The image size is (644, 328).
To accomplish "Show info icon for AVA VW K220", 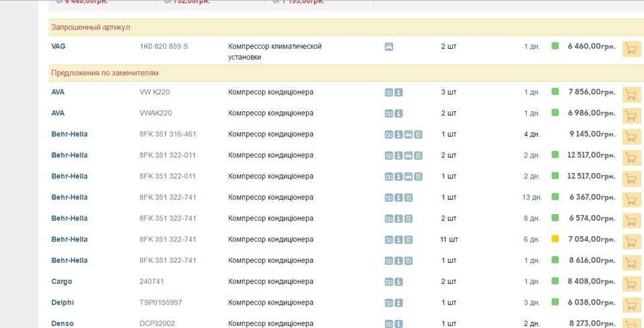I will tap(398, 93).
